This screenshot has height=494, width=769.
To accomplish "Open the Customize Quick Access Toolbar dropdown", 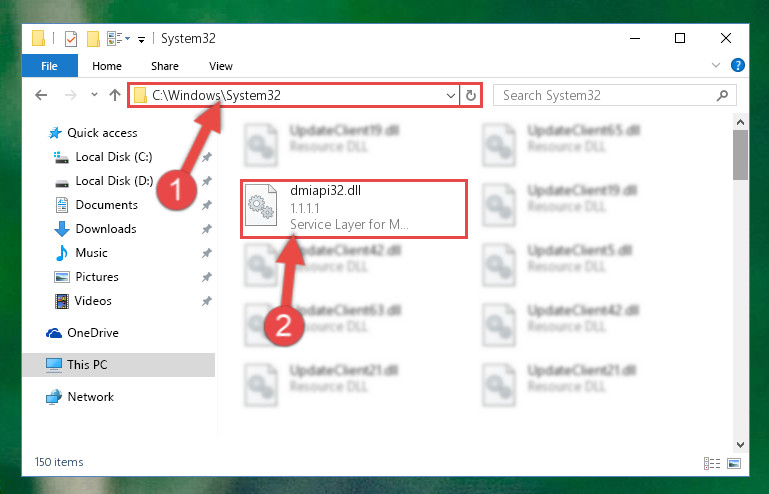I will (x=141, y=39).
